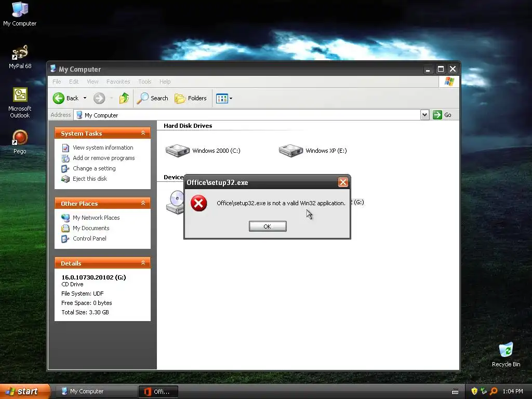The height and width of the screenshot is (399, 532).
Task: Click the My Network Places icon
Action: coord(65,218)
